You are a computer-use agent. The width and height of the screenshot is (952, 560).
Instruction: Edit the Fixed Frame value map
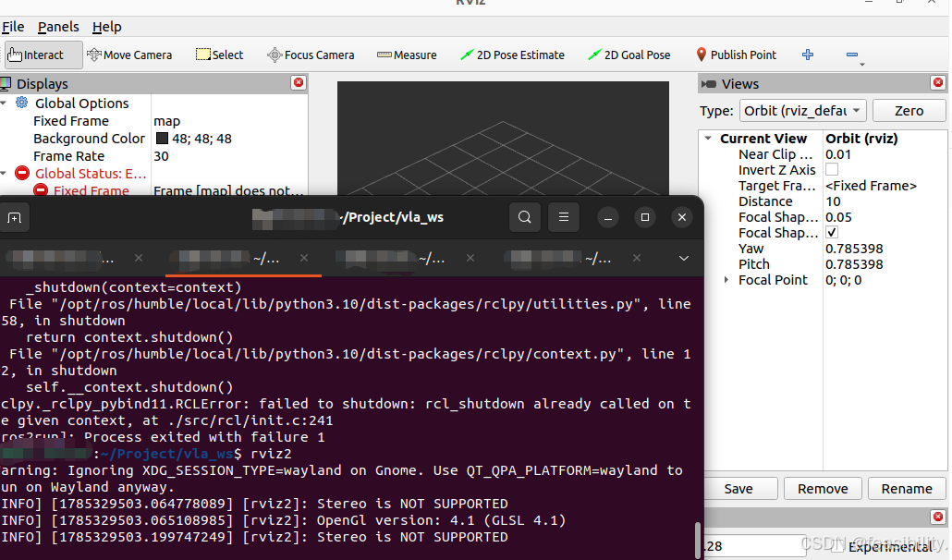(x=167, y=121)
